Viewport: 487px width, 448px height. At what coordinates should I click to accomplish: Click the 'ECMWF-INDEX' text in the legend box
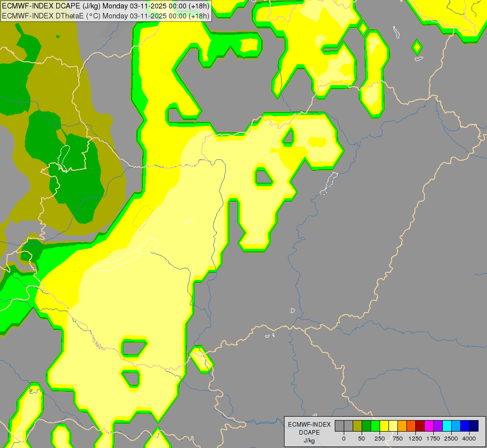pyautogui.click(x=309, y=425)
